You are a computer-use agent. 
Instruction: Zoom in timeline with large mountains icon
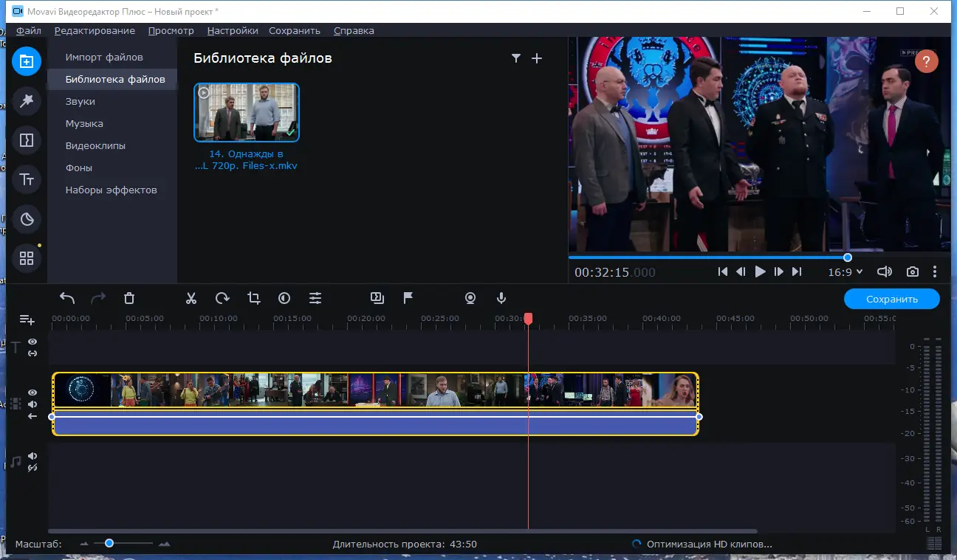coord(164,545)
